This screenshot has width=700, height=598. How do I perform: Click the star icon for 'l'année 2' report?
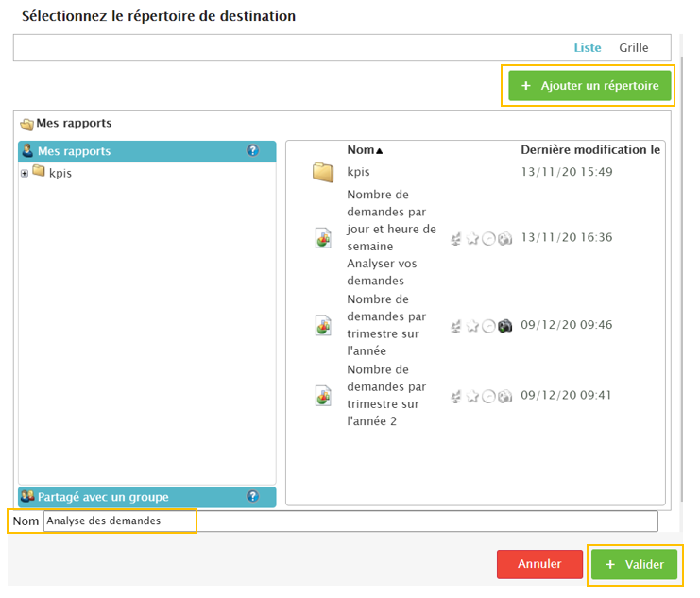472,396
